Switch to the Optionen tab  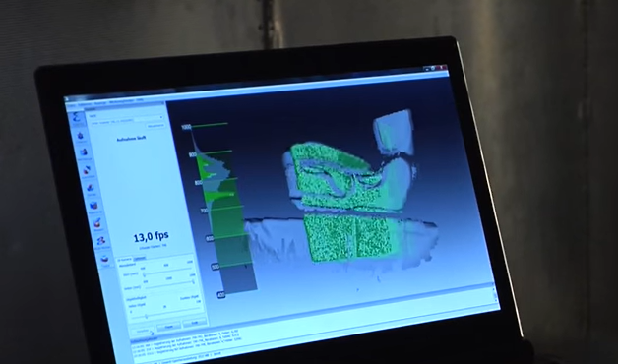tap(140, 258)
